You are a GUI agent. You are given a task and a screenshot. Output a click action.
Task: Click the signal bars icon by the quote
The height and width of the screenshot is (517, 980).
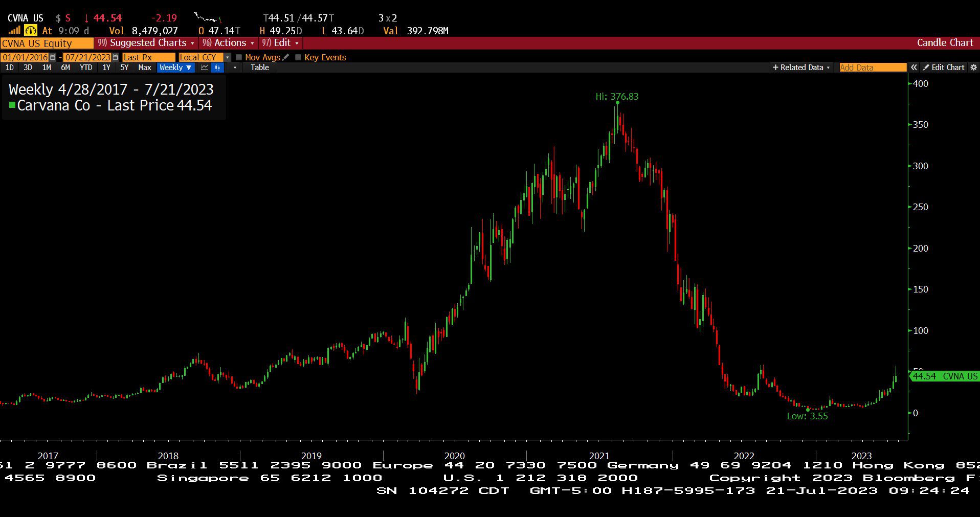pyautogui.click(x=14, y=31)
